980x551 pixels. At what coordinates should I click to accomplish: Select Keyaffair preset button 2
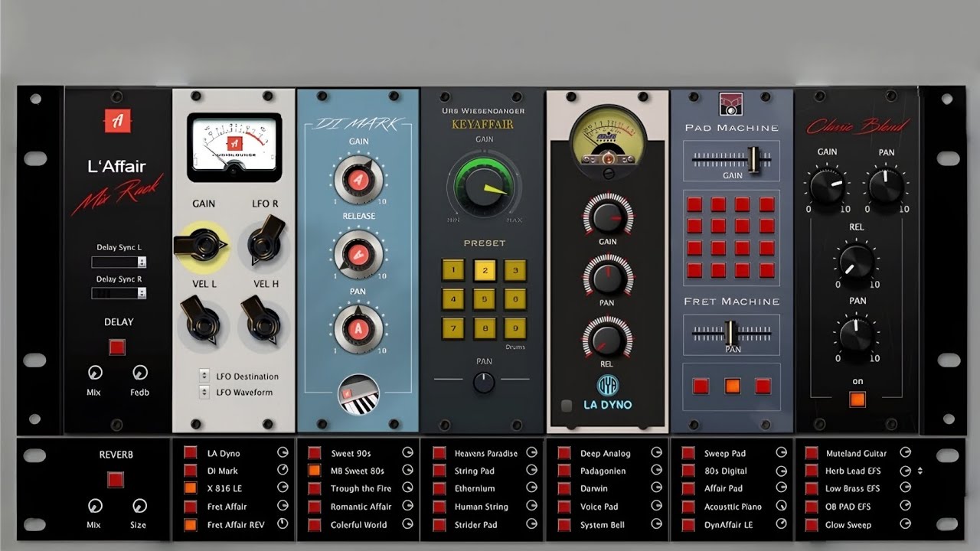point(484,269)
